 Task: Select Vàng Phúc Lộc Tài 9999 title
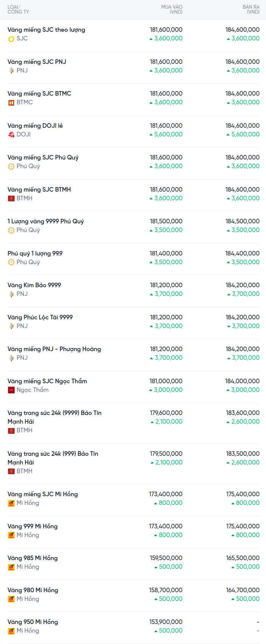(x=40, y=317)
